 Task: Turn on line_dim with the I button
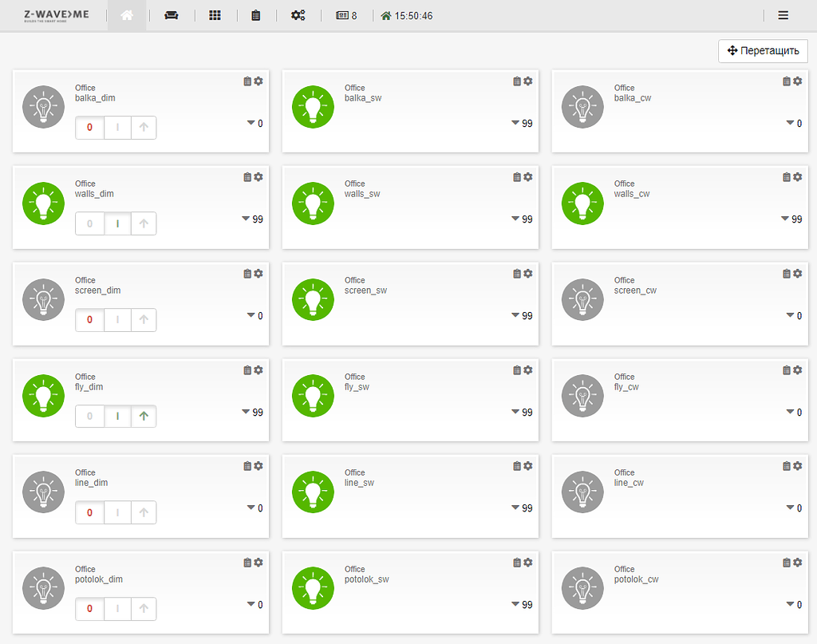click(117, 512)
